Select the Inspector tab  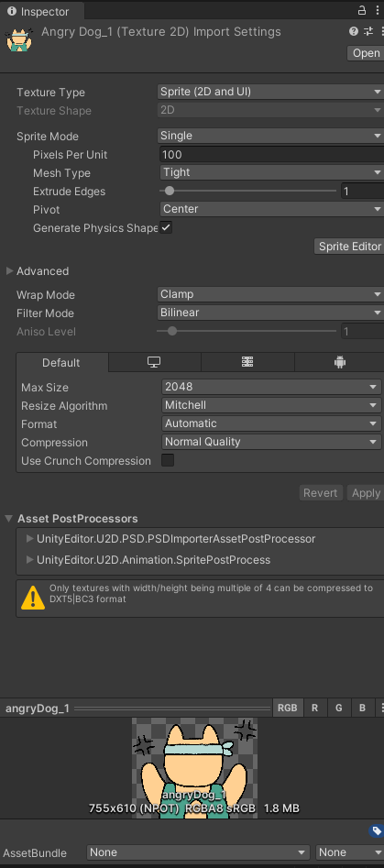(x=38, y=12)
